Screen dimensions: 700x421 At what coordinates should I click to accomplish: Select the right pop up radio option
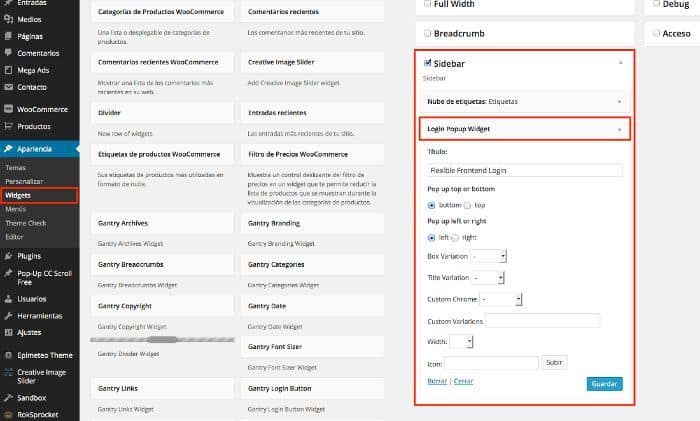[x=455, y=238]
